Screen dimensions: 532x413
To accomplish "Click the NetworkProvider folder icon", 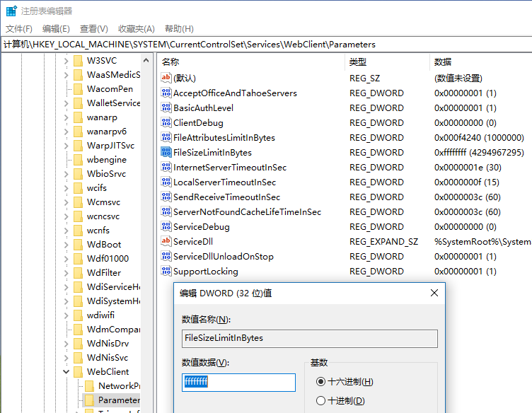I will point(90,386).
